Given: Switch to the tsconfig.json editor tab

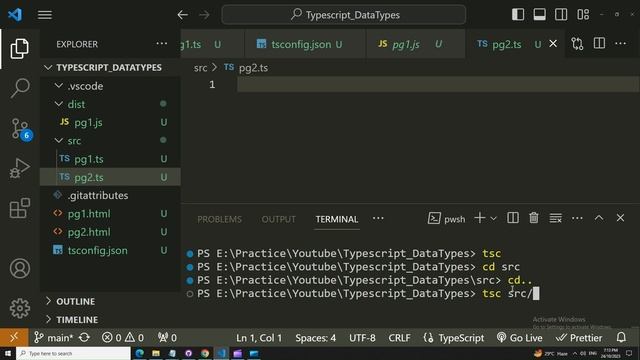Looking at the screenshot, I should pyautogui.click(x=305, y=44).
